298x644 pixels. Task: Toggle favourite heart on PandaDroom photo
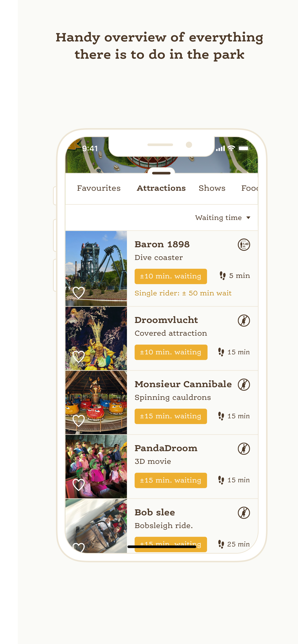[x=78, y=485]
